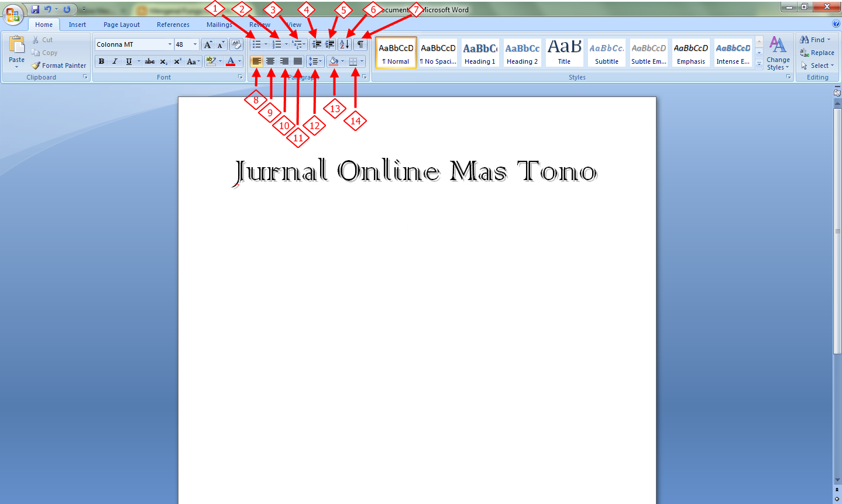Open the font name dropdown
The height and width of the screenshot is (504, 842).
click(170, 44)
